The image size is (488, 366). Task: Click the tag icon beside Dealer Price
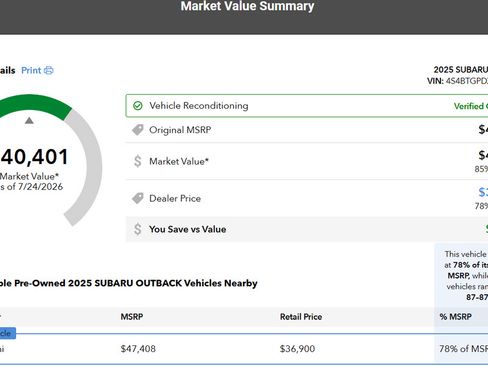pos(137,198)
